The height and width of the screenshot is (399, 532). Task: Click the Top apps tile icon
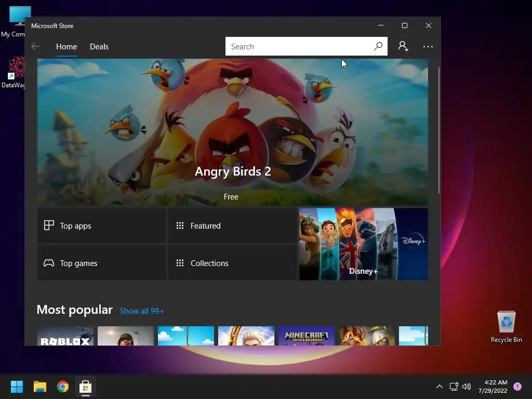(49, 225)
